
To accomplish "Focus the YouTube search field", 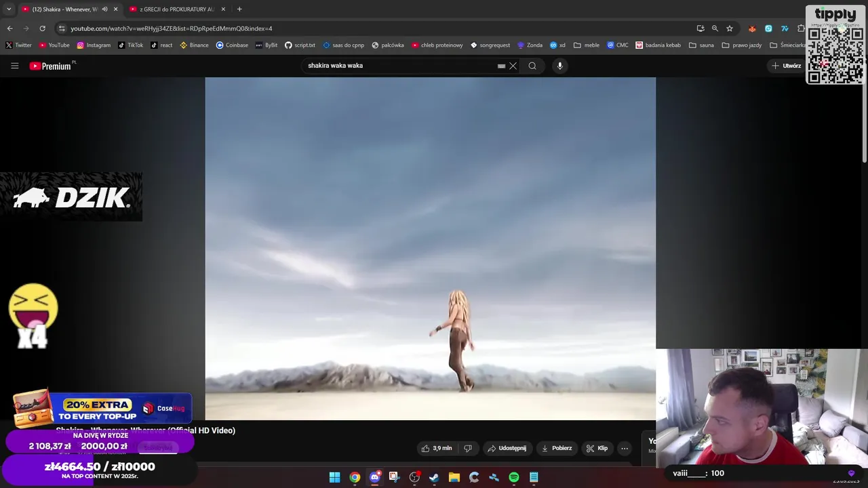I will pyautogui.click(x=400, y=66).
